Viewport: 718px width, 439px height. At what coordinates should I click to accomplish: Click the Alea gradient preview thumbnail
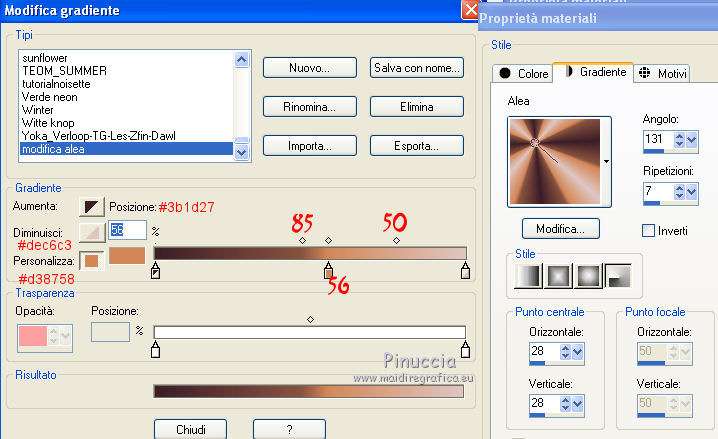[555, 162]
